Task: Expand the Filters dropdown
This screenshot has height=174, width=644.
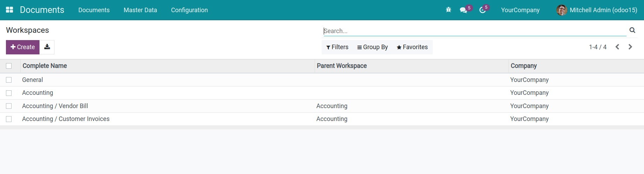Action: pyautogui.click(x=337, y=47)
